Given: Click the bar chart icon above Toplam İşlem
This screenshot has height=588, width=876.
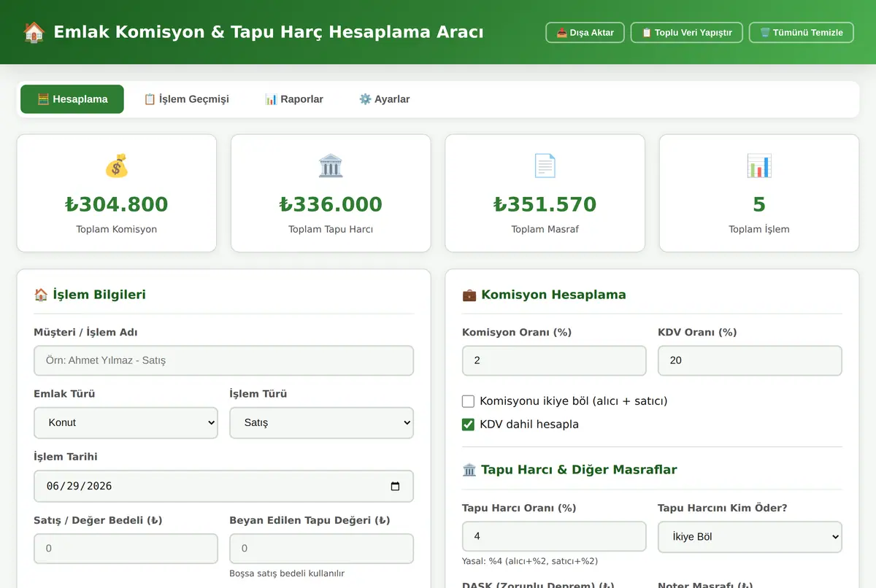Looking at the screenshot, I should pos(759,166).
